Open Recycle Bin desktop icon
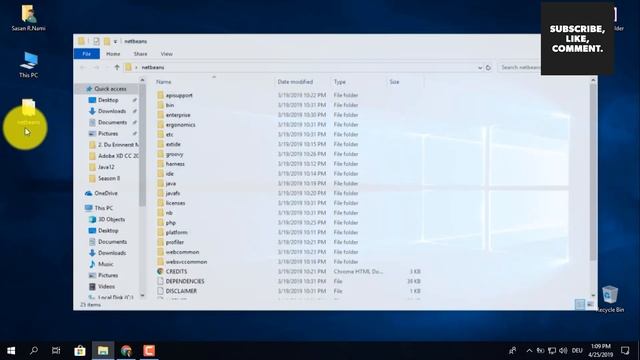Screen dimensions: 640x360 [610, 299]
